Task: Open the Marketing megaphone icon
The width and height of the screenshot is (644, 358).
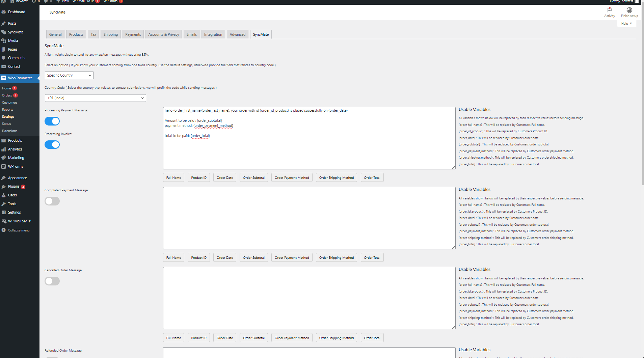Action: click(x=4, y=158)
